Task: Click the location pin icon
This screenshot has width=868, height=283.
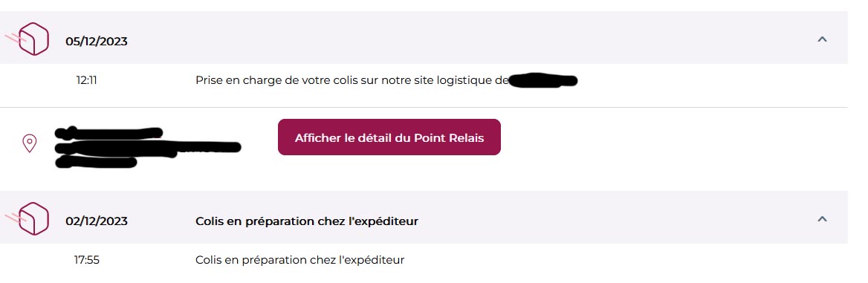Action: [29, 143]
